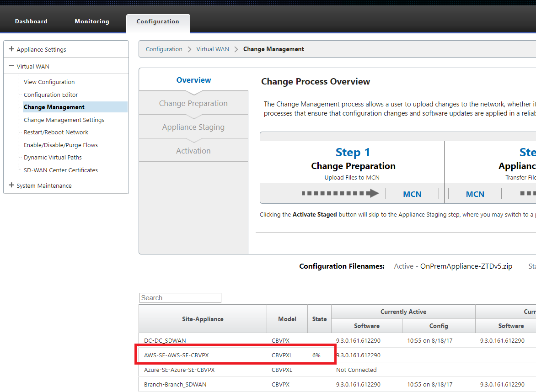Open Change Management Settings

point(64,120)
